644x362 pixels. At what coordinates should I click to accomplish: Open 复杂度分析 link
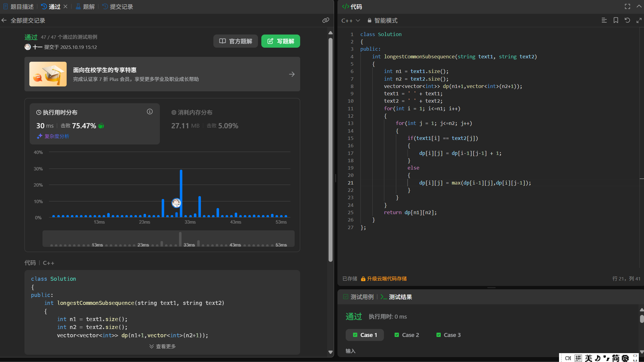click(57, 136)
